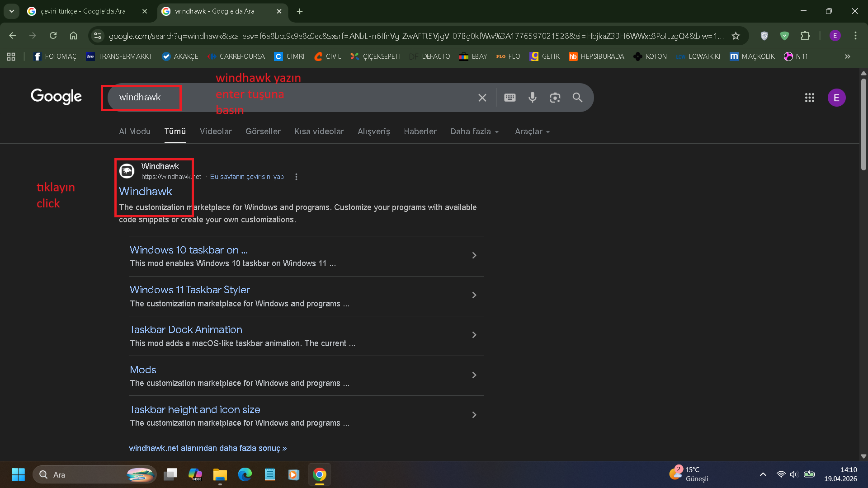Expand the Taskbar Dock Animation arrow
The height and width of the screenshot is (488, 868).
(x=474, y=335)
